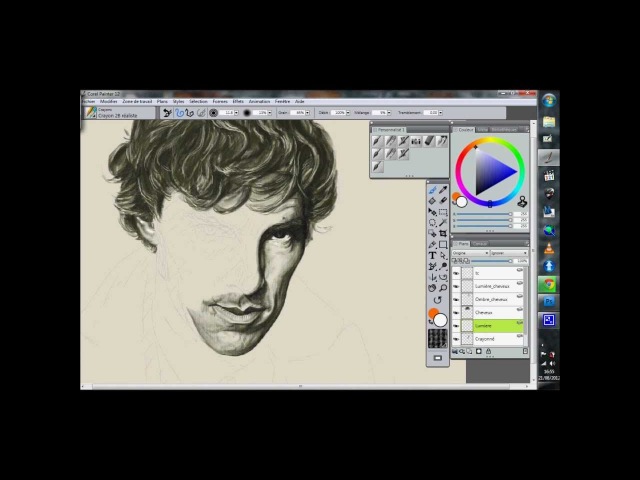Select the Rectangle Shape tool
The height and width of the screenshot is (480, 640).
coord(443,244)
